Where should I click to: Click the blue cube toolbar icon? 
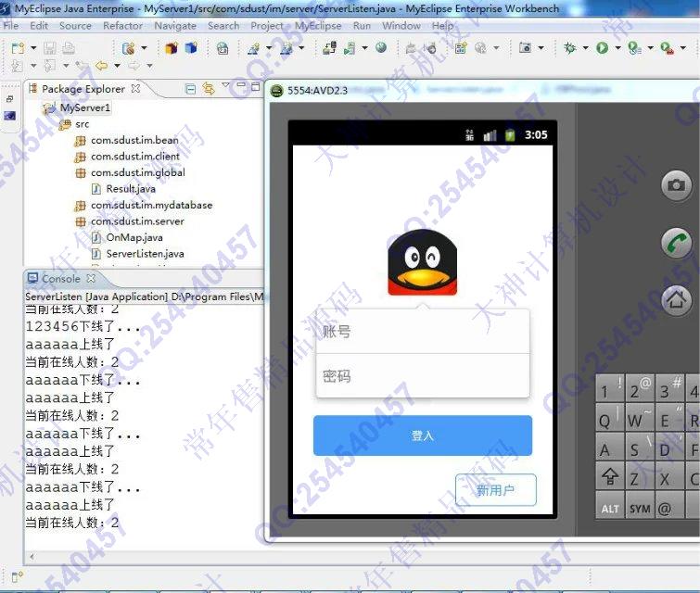coord(191,48)
